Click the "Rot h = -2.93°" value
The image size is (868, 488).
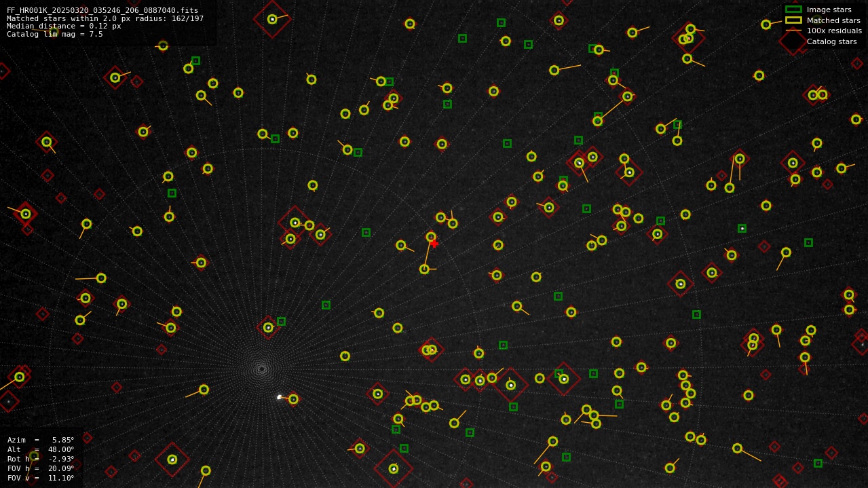tap(41, 459)
